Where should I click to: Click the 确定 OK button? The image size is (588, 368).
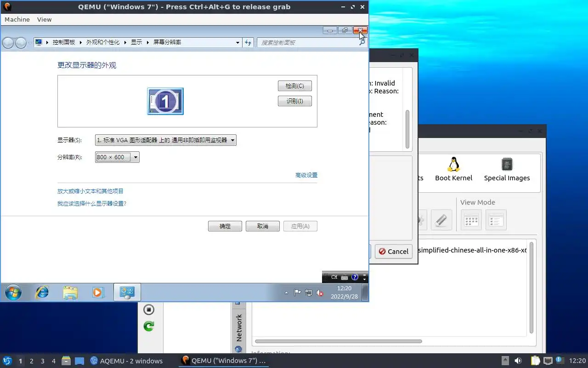click(225, 226)
